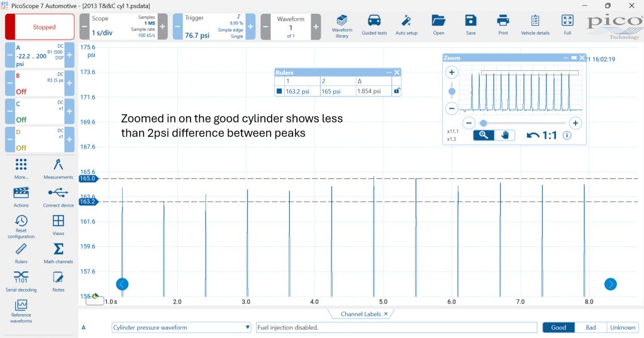Viewport: 644px width, 338px height.
Task: Open the Scope timebase settings
Action: click(x=123, y=26)
